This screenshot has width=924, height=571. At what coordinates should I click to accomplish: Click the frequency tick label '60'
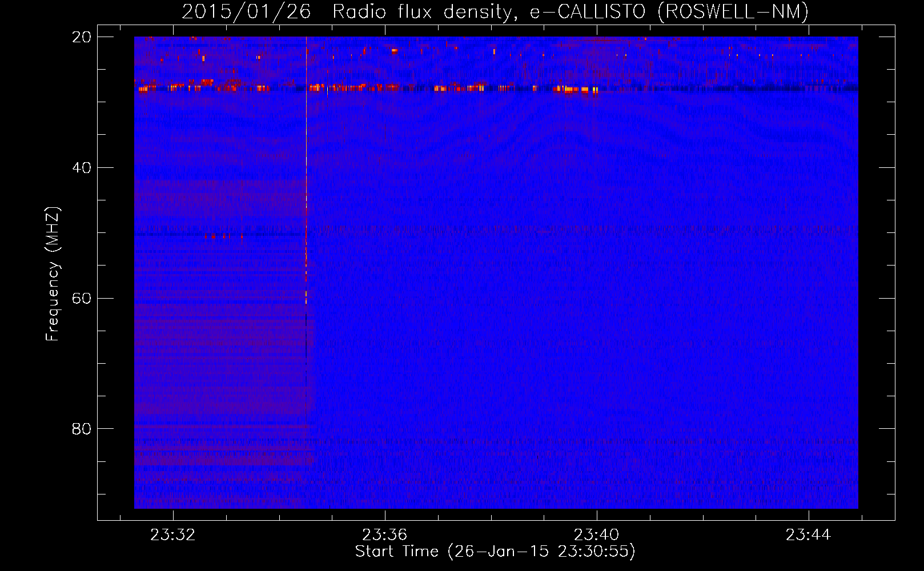[x=82, y=299]
